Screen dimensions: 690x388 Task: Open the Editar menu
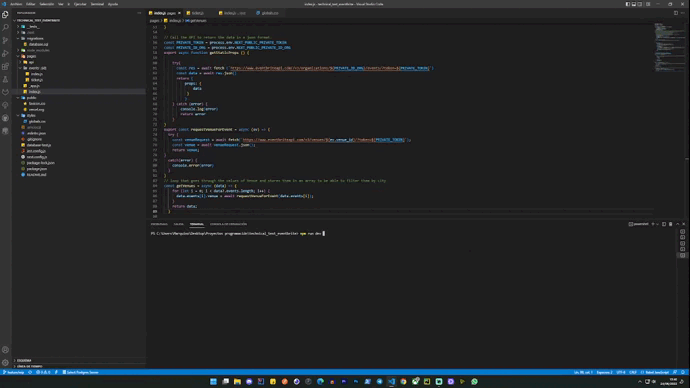(x=30, y=4)
